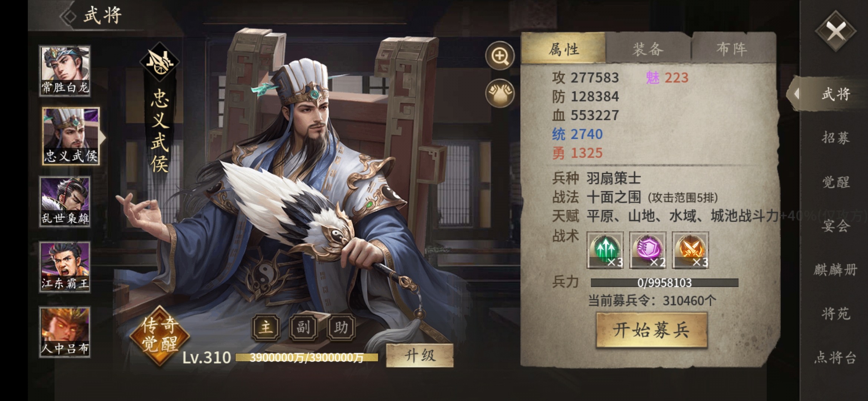Image resolution: width=868 pixels, height=401 pixels.
Task: Toggle the 副 role slot
Action: coord(303,327)
